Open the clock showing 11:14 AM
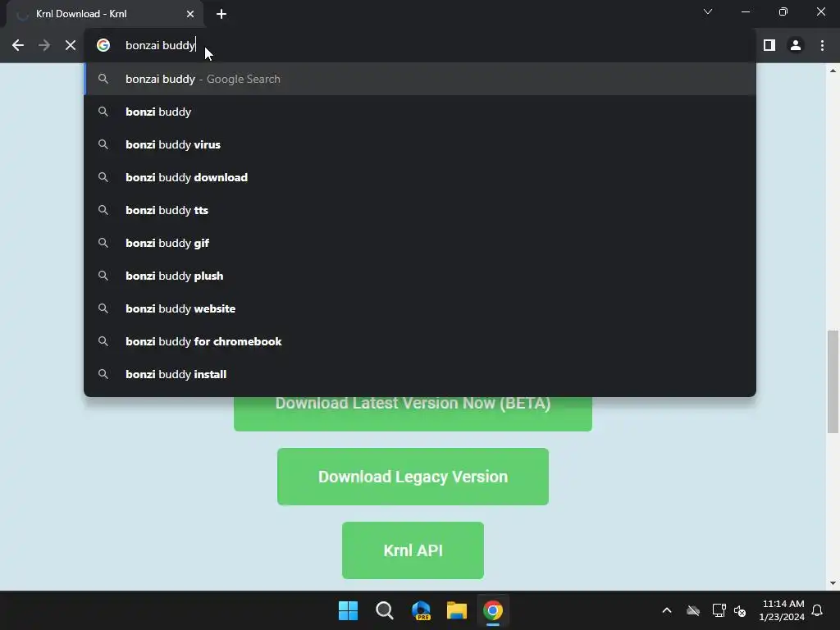Viewport: 840px width, 630px height. (x=782, y=610)
